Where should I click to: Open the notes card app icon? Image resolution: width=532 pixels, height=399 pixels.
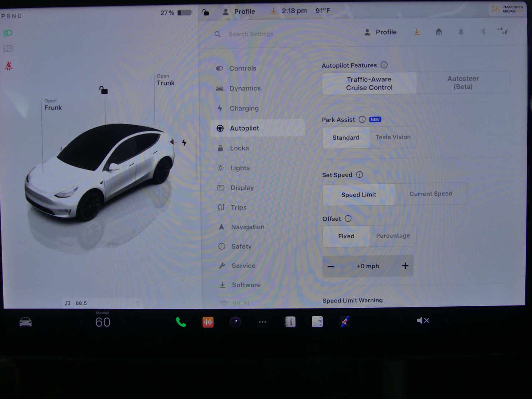317,322
